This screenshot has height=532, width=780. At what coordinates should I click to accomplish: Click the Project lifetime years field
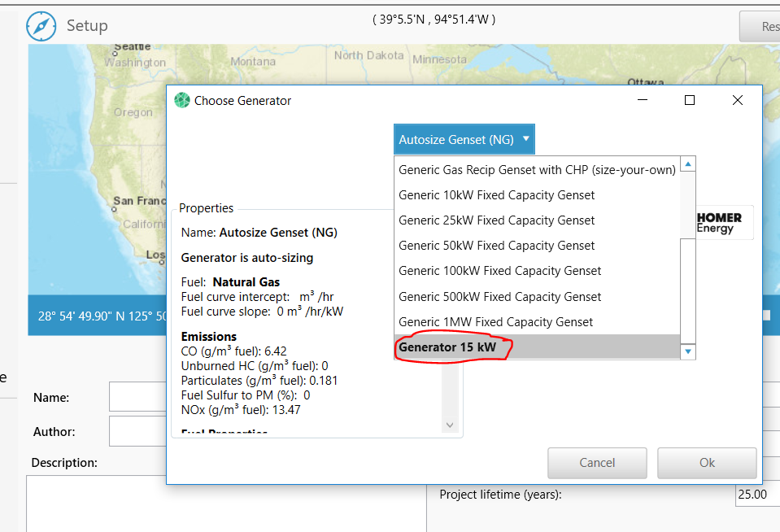[756, 494]
